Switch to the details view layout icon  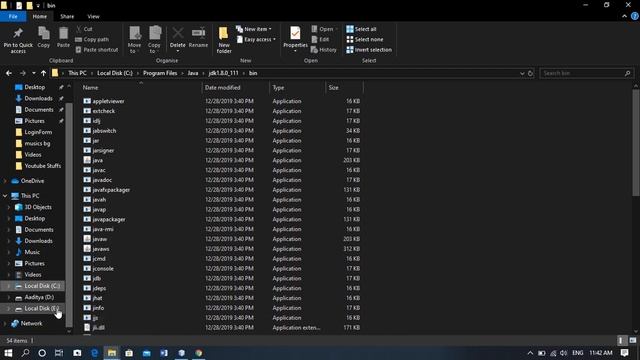pos(621,340)
